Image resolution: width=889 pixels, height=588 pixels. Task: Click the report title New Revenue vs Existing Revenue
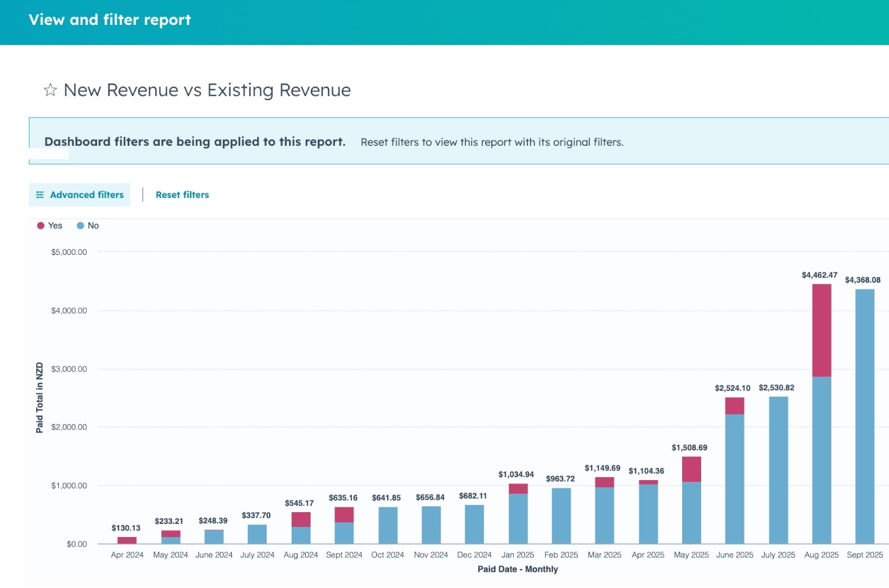pyautogui.click(x=207, y=90)
